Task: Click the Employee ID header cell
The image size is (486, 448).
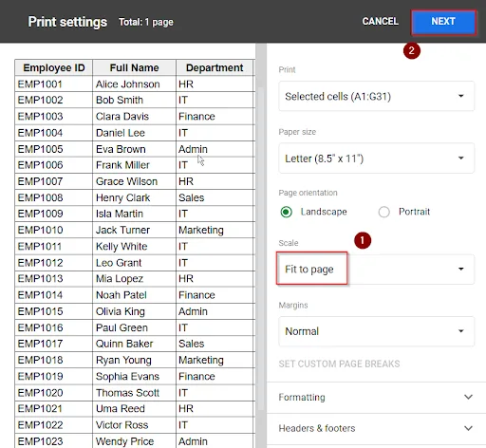Action: [x=54, y=67]
